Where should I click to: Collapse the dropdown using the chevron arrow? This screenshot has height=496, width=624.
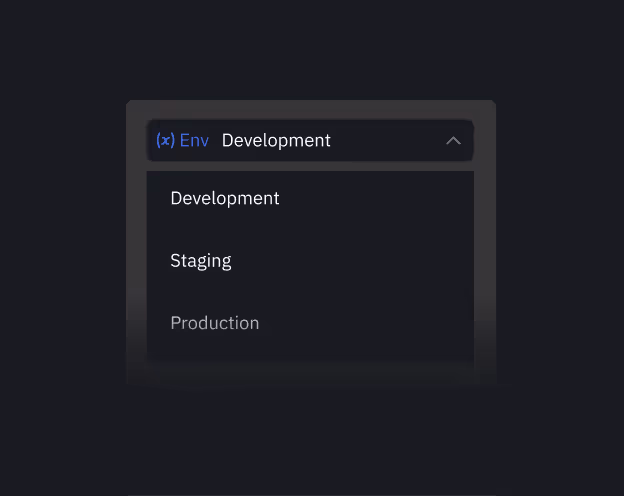tap(453, 141)
